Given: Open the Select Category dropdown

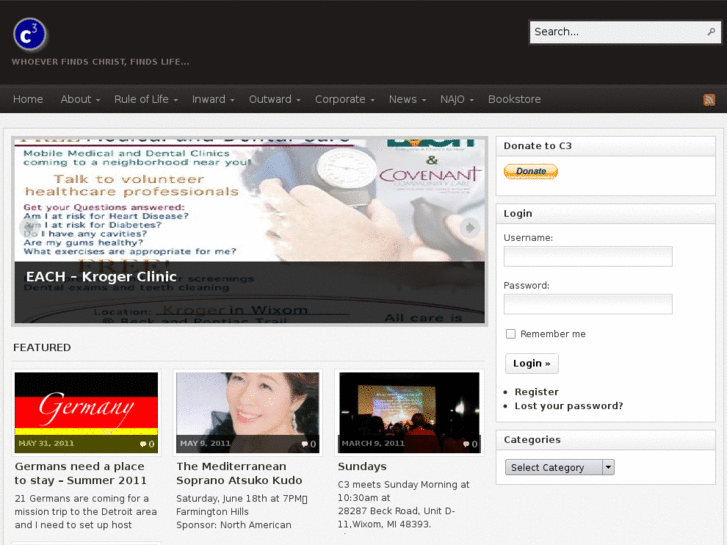Looking at the screenshot, I should pos(560,467).
